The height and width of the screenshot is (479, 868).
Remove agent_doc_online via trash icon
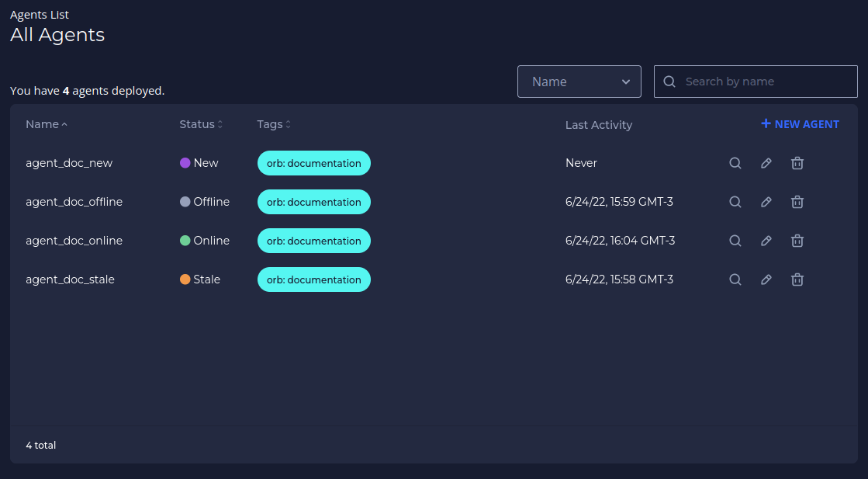(797, 241)
